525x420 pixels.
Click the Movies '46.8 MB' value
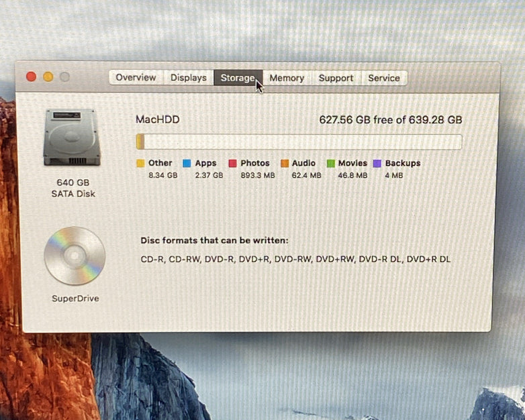pyautogui.click(x=352, y=175)
